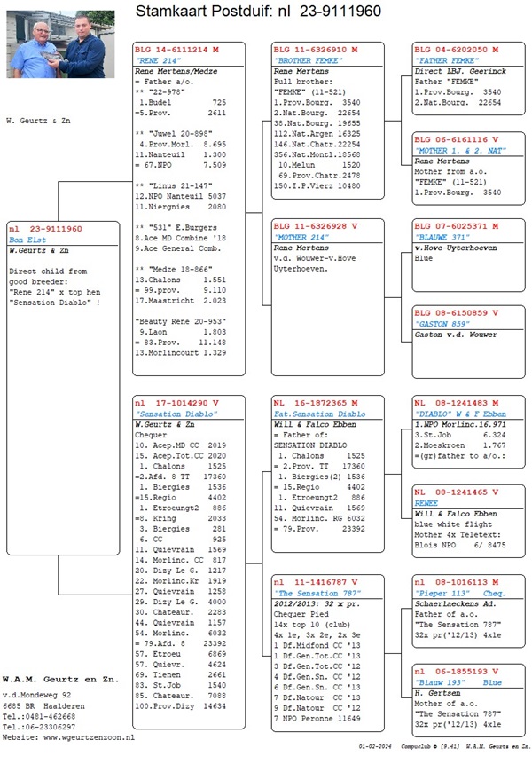This screenshot has width=532, height=764.
Task: Click the result '10. Acep.MD CC 2019'
Action: 181,445
